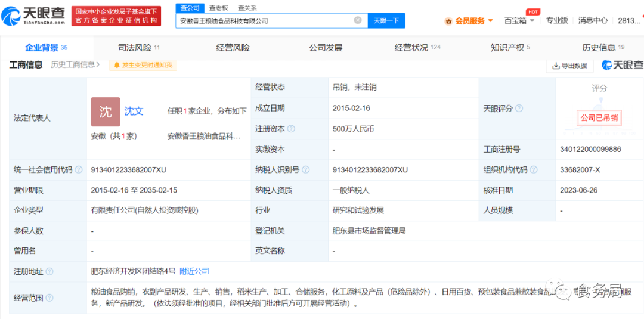The width and height of the screenshot is (644, 319).
Task: Click the 国家中小企业发展子基金旗下 red banner
Action: (116, 16)
